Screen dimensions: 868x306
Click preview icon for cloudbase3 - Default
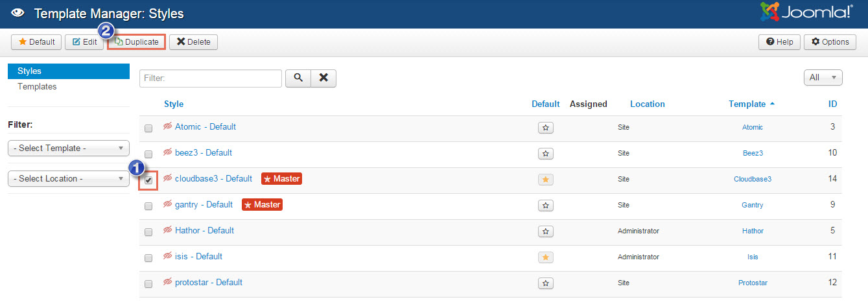168,178
